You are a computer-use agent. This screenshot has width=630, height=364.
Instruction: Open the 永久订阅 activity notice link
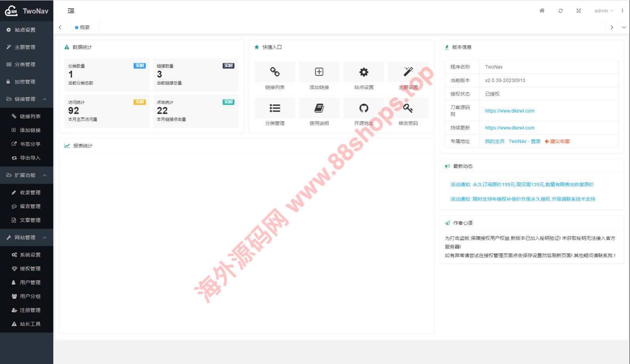point(522,184)
